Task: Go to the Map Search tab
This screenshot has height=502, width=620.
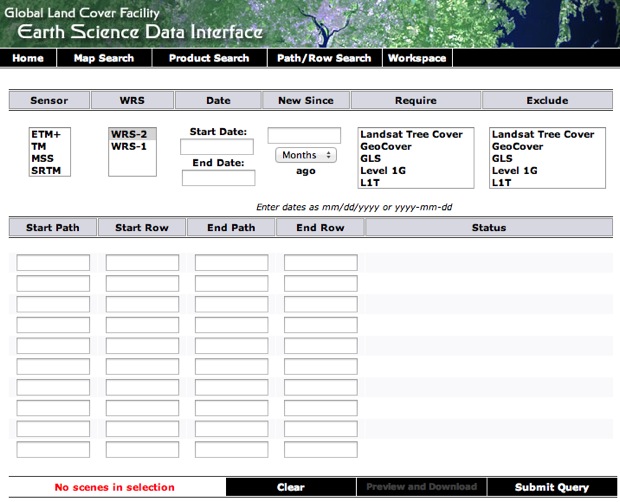Action: (x=103, y=58)
